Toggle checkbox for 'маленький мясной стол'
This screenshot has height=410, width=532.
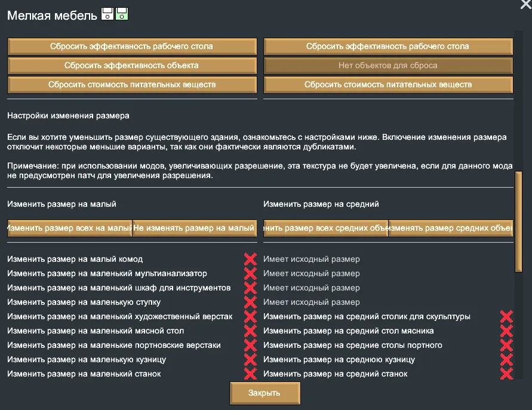[x=250, y=331]
